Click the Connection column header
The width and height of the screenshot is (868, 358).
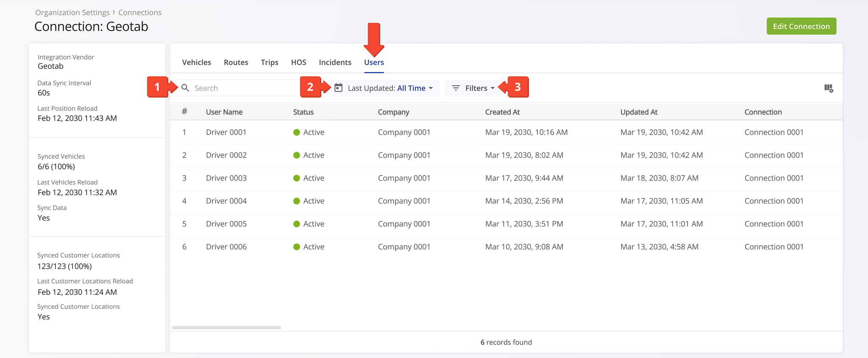(x=763, y=112)
